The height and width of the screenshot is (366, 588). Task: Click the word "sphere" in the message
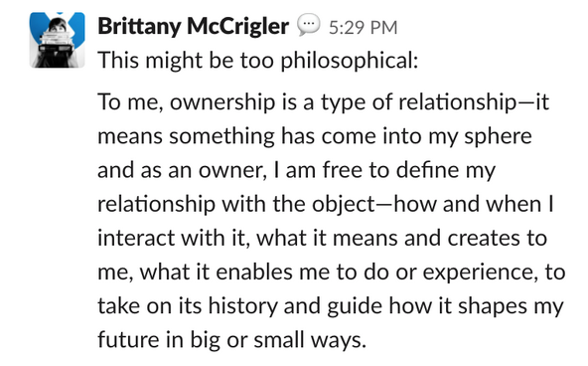(498, 136)
